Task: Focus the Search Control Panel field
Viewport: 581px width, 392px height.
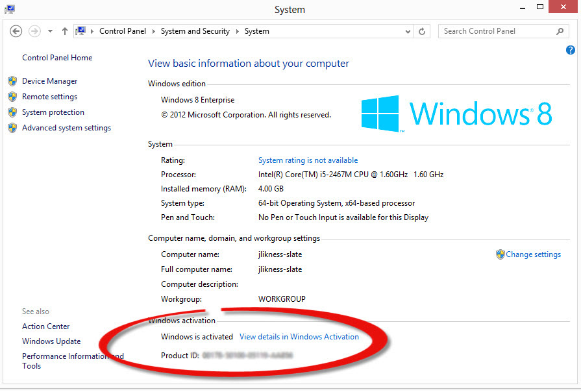Action: 504,31
